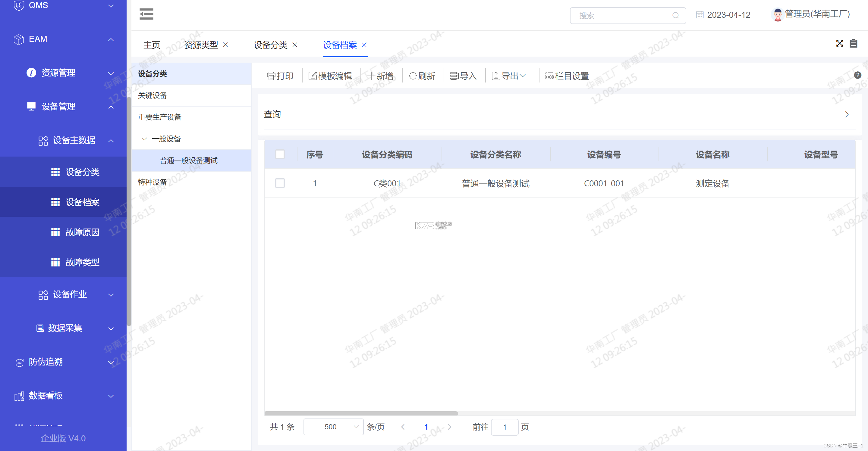Tick the header select-all checkbox
The image size is (868, 451).
pyautogui.click(x=280, y=154)
